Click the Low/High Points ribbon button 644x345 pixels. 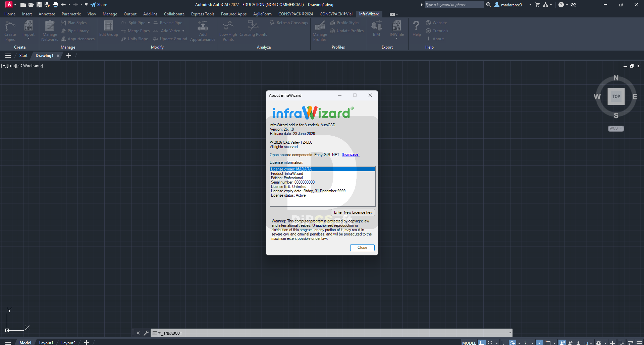tap(228, 31)
